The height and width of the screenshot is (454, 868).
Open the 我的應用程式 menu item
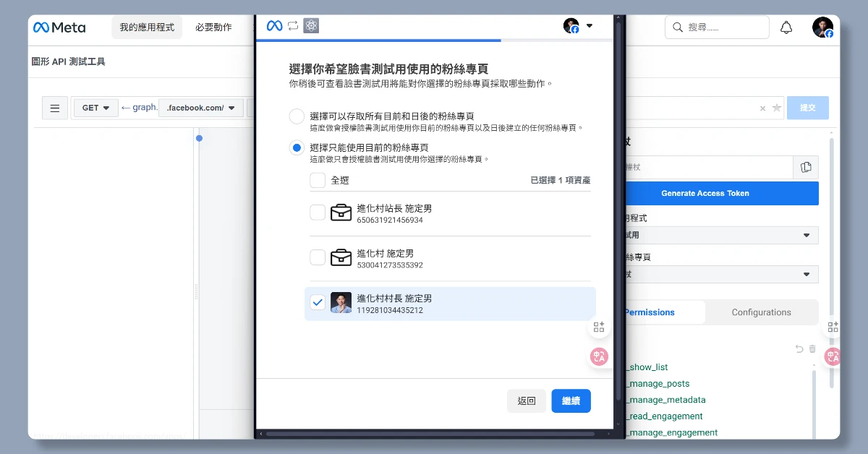point(147,27)
